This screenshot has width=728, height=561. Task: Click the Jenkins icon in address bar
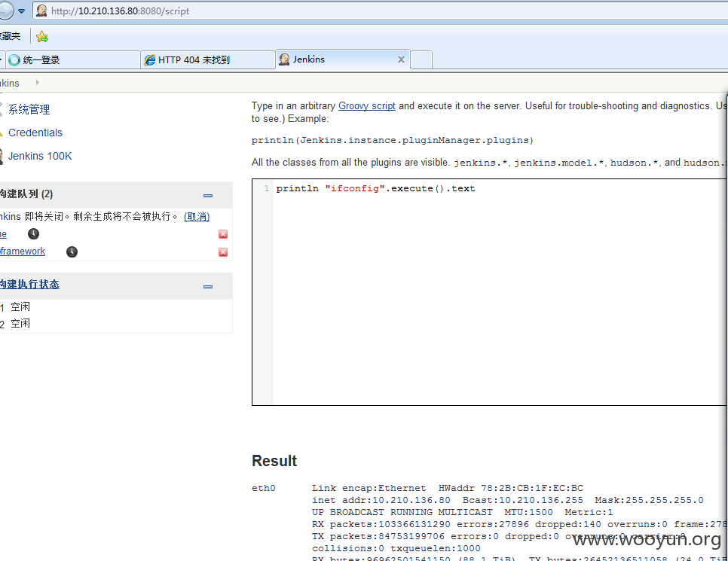[41, 11]
